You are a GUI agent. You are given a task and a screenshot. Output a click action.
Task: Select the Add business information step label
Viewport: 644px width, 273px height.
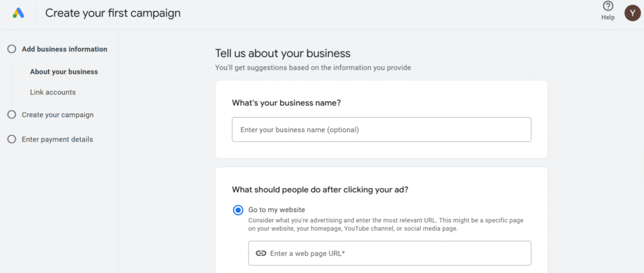[x=64, y=49]
